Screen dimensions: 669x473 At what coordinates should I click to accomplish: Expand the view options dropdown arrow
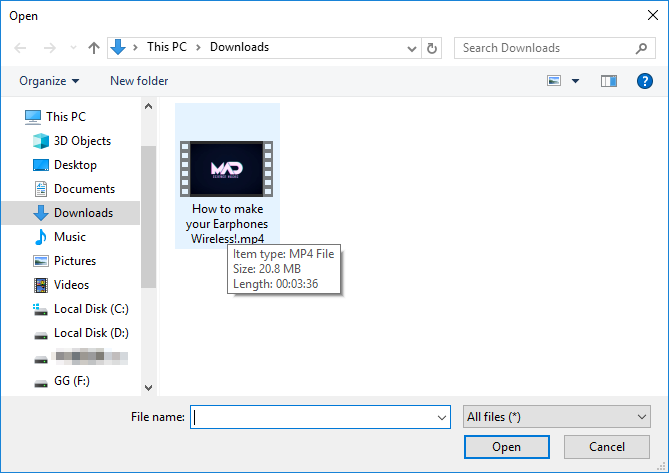click(x=576, y=81)
